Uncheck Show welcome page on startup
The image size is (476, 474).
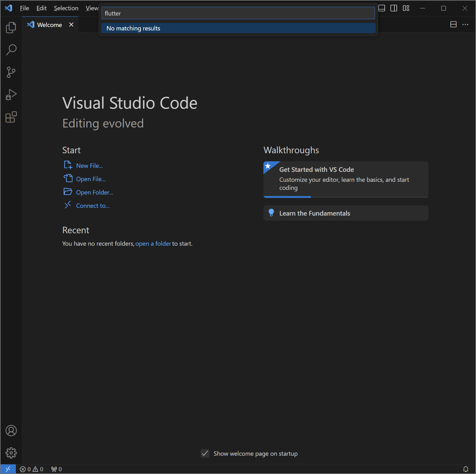(205, 454)
